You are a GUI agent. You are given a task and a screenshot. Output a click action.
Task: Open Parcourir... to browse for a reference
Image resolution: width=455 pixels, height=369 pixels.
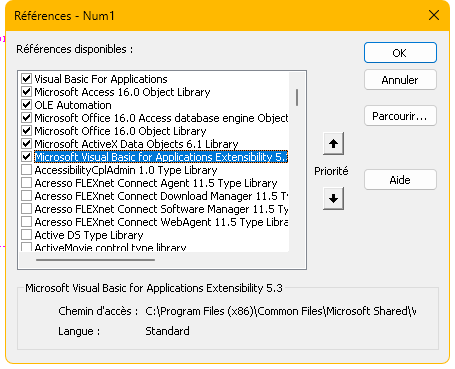click(400, 116)
